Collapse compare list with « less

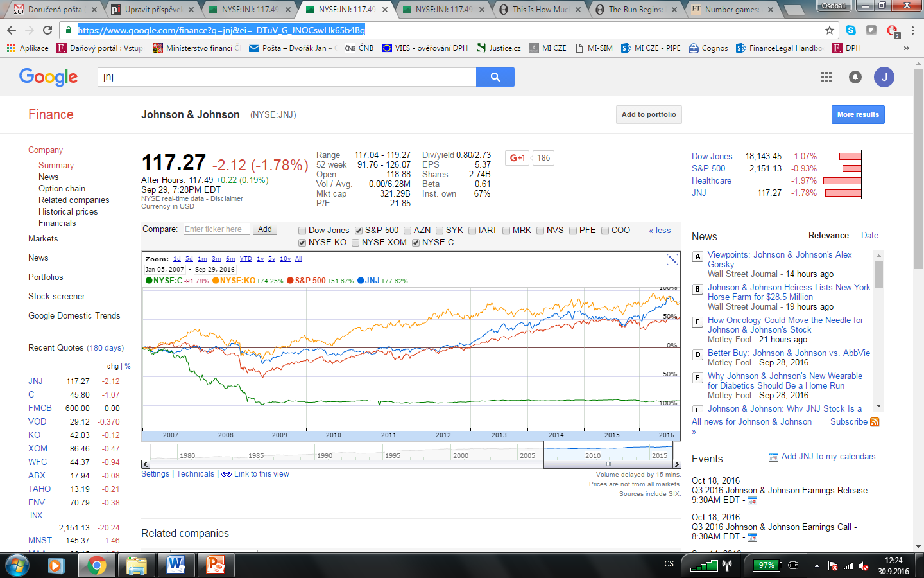tap(660, 231)
